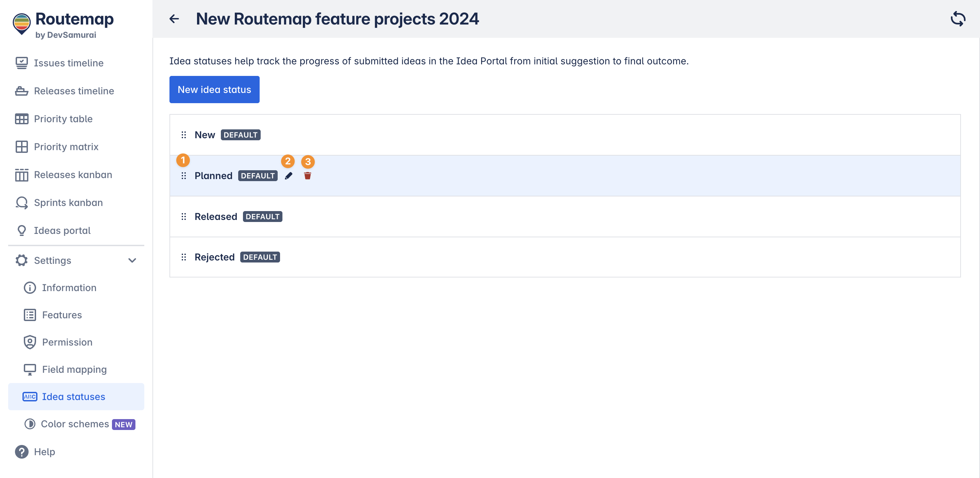Open Field mapping settings
The image size is (980, 478).
click(74, 369)
